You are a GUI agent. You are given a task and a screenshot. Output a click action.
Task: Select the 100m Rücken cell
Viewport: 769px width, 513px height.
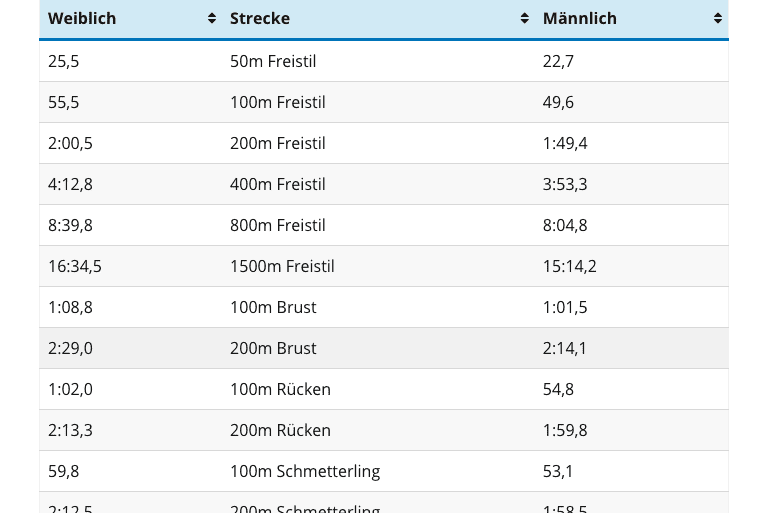pyautogui.click(x=280, y=389)
